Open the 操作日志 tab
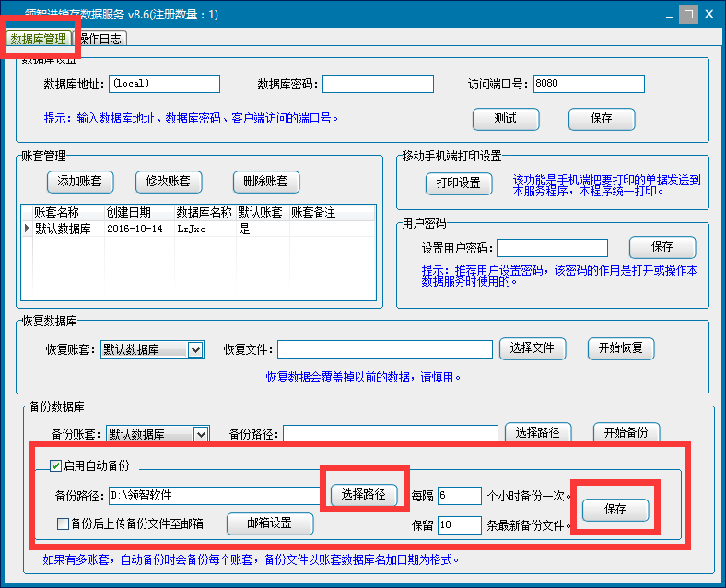The image size is (726, 588). (101, 39)
